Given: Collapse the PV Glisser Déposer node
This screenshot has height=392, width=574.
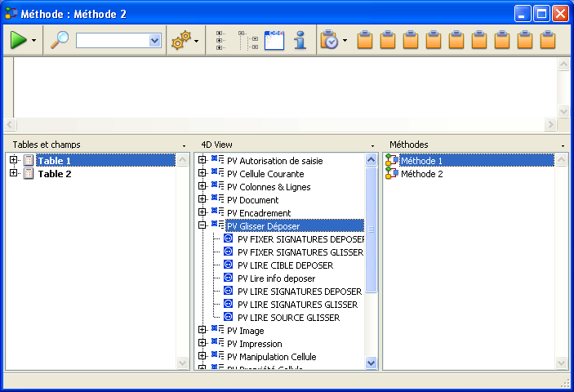Looking at the screenshot, I should [x=202, y=226].
